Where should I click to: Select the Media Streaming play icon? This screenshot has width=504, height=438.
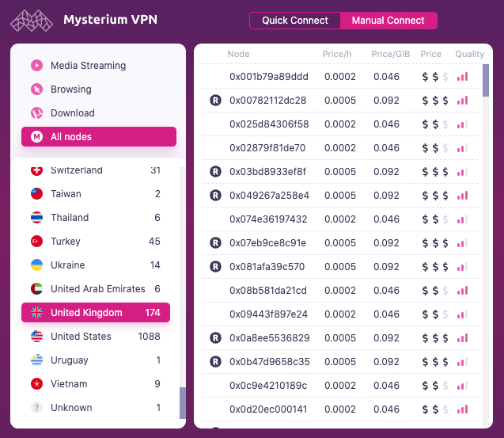click(x=36, y=66)
